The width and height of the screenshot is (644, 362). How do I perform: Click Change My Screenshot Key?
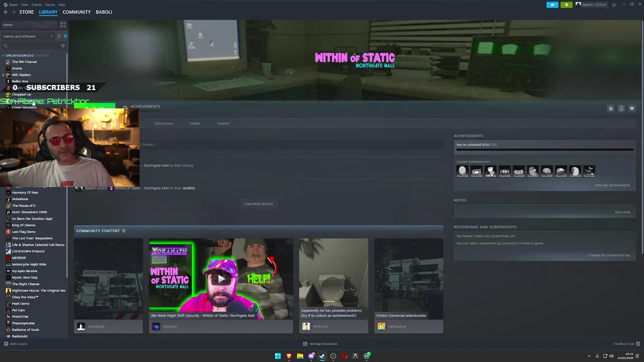609,255
